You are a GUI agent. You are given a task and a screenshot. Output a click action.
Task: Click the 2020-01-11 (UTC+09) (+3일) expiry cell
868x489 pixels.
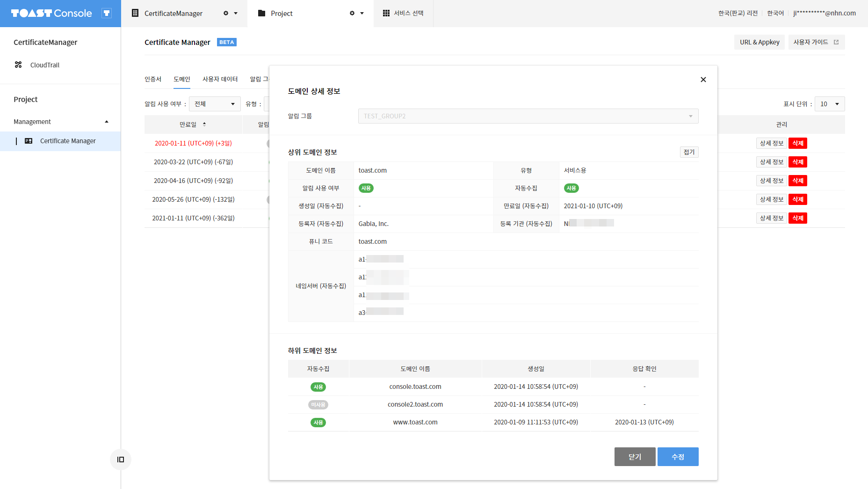click(193, 143)
